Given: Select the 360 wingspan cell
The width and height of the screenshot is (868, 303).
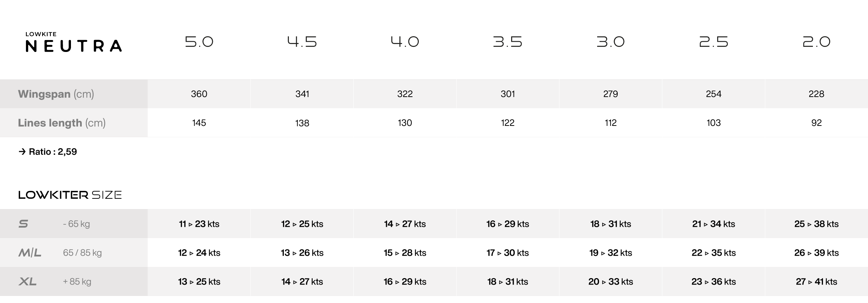Looking at the screenshot, I should point(199,94).
